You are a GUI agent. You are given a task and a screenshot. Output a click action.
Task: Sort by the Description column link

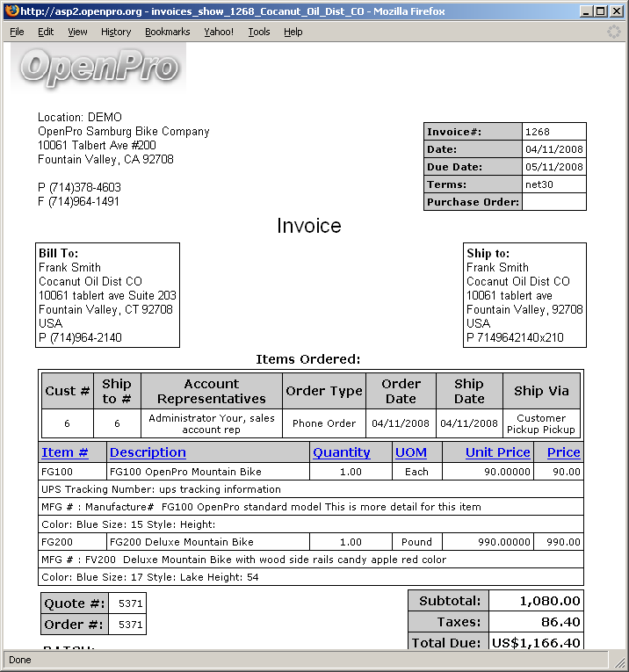point(148,452)
